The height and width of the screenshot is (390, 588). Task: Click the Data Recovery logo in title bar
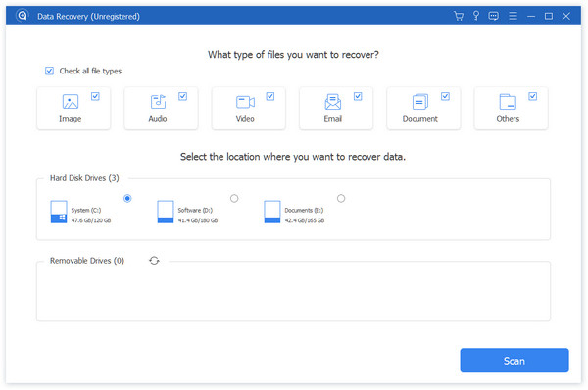click(23, 16)
